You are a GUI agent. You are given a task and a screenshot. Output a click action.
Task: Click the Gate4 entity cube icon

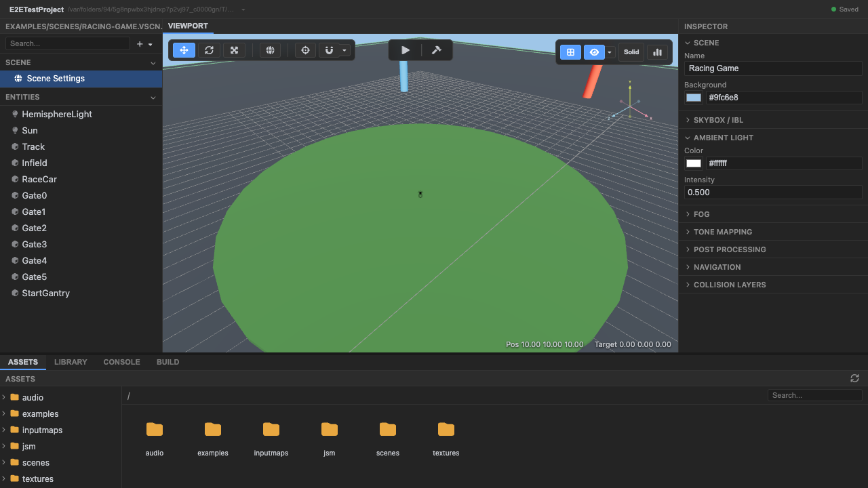tap(15, 260)
